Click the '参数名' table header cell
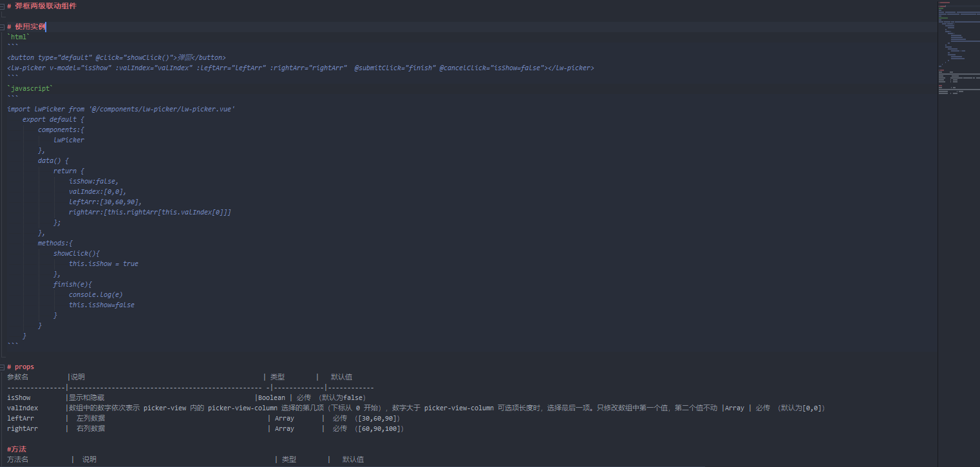Screen dimensions: 980x467 click(x=18, y=377)
